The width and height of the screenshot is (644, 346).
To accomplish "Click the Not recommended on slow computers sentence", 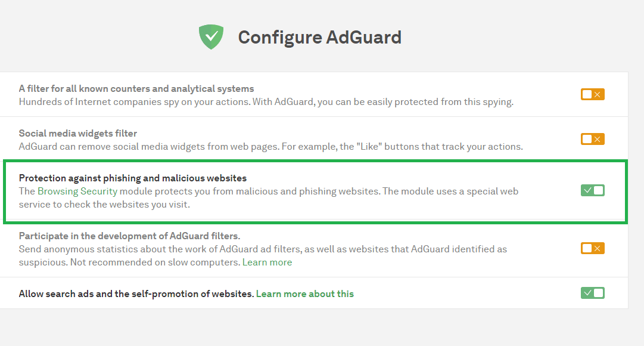I will pyautogui.click(x=155, y=262).
